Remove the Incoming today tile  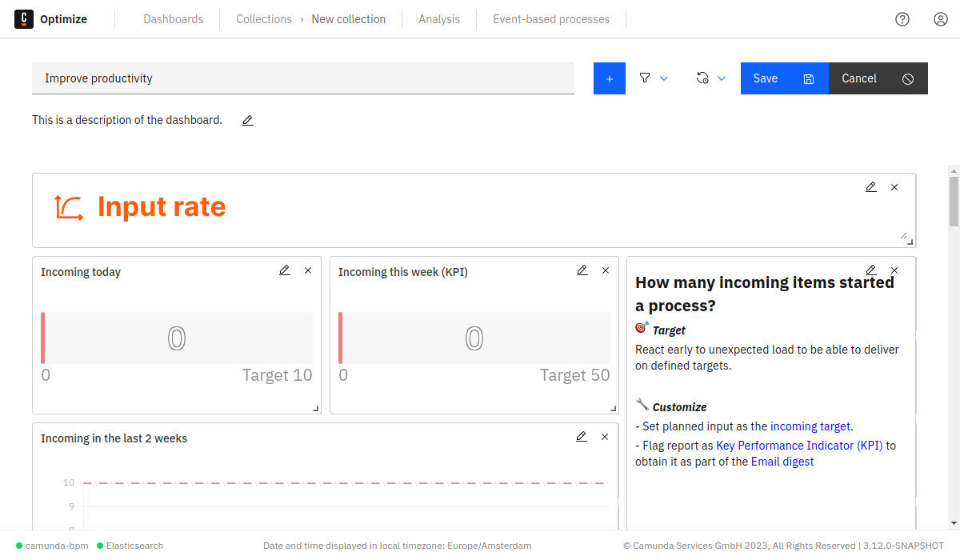[308, 270]
